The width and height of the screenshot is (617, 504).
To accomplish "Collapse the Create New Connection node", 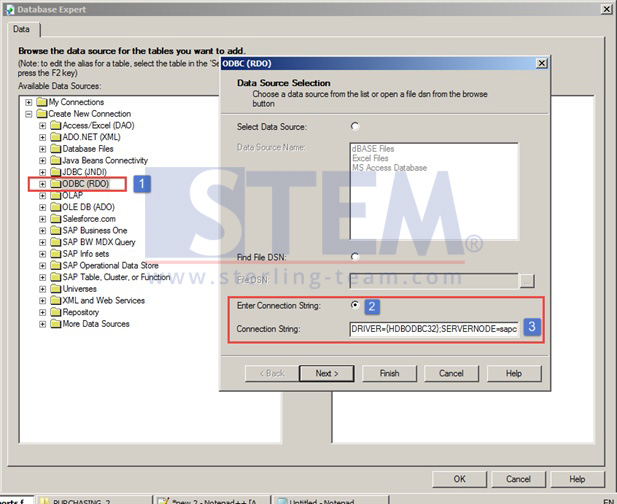I will tap(29, 114).
